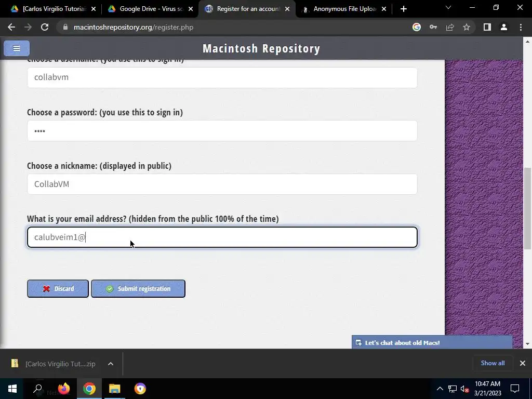Close the Anonymous File Upload tab
This screenshot has width=532, height=399.
point(384,9)
